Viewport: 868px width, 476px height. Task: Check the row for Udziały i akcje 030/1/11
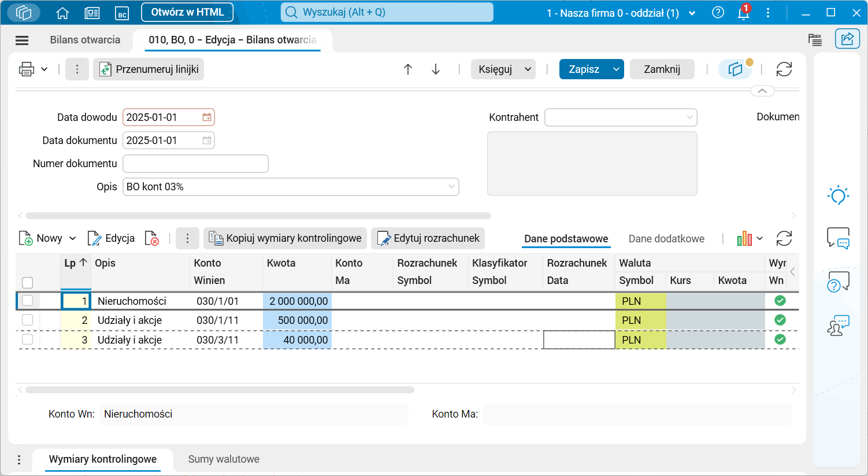pyautogui.click(x=27, y=320)
